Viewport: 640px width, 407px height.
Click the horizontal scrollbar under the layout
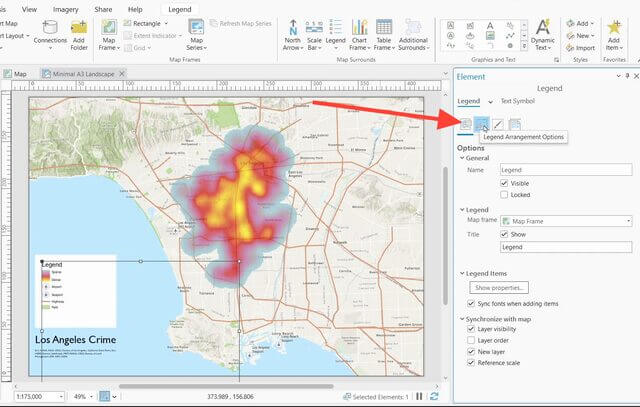[226, 386]
